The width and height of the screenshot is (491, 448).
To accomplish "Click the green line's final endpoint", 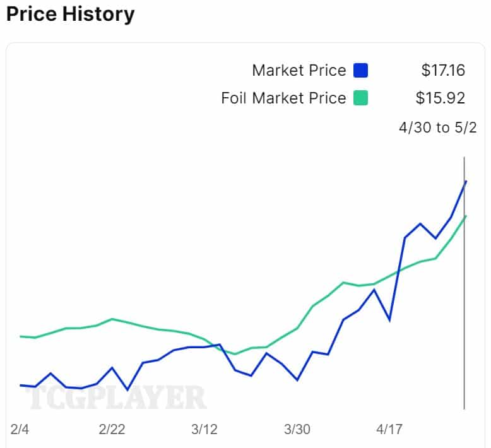I will [466, 216].
